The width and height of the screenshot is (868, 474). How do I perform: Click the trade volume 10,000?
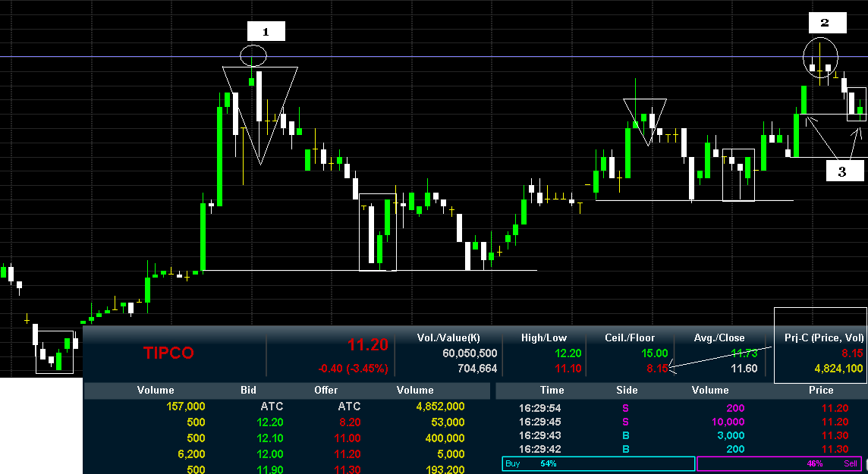pyautogui.click(x=728, y=422)
